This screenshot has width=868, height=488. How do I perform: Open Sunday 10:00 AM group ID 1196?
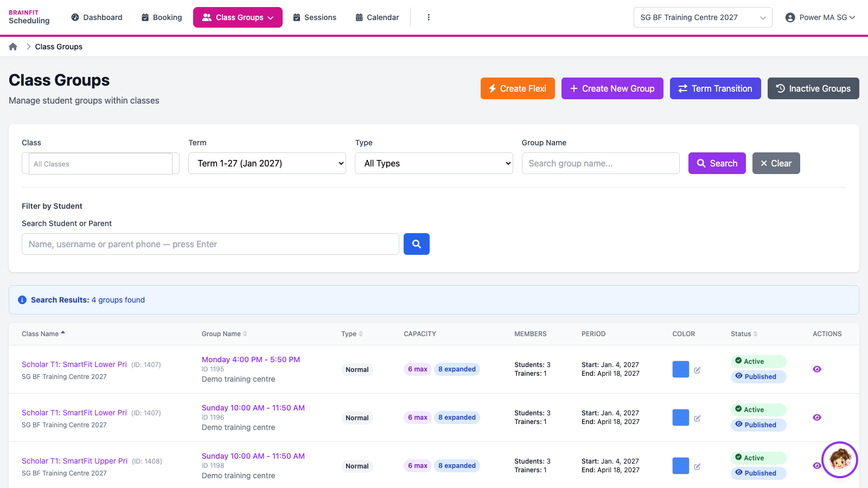click(x=253, y=408)
